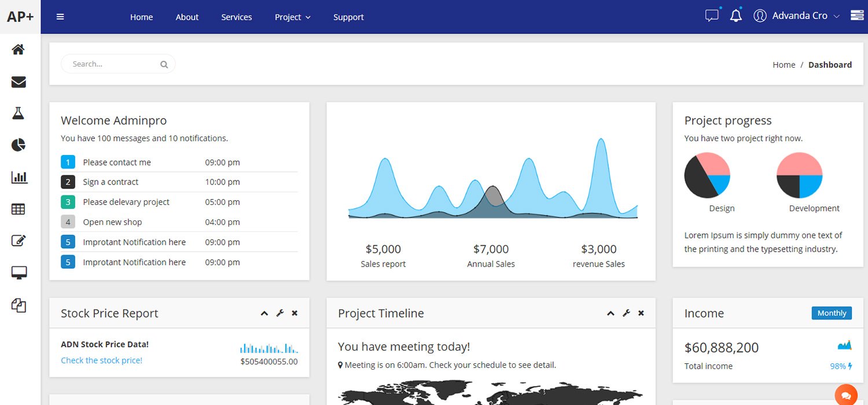868x405 pixels.
Task: Click the green number 3 badge
Action: point(68,202)
